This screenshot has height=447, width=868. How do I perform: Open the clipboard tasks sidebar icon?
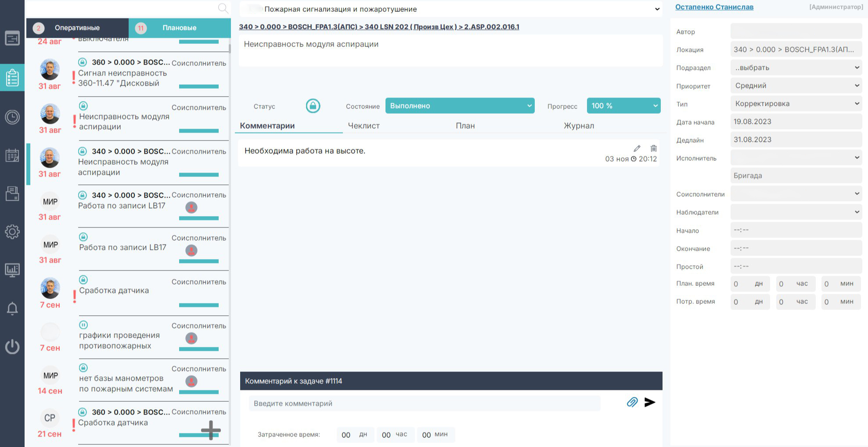tap(12, 78)
